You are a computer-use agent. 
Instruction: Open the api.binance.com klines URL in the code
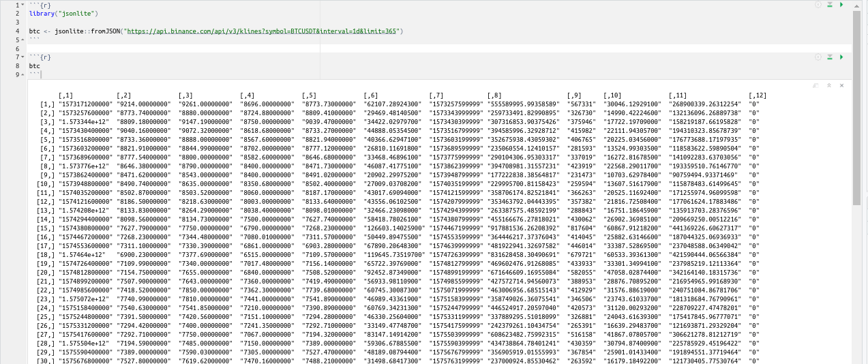coord(260,31)
